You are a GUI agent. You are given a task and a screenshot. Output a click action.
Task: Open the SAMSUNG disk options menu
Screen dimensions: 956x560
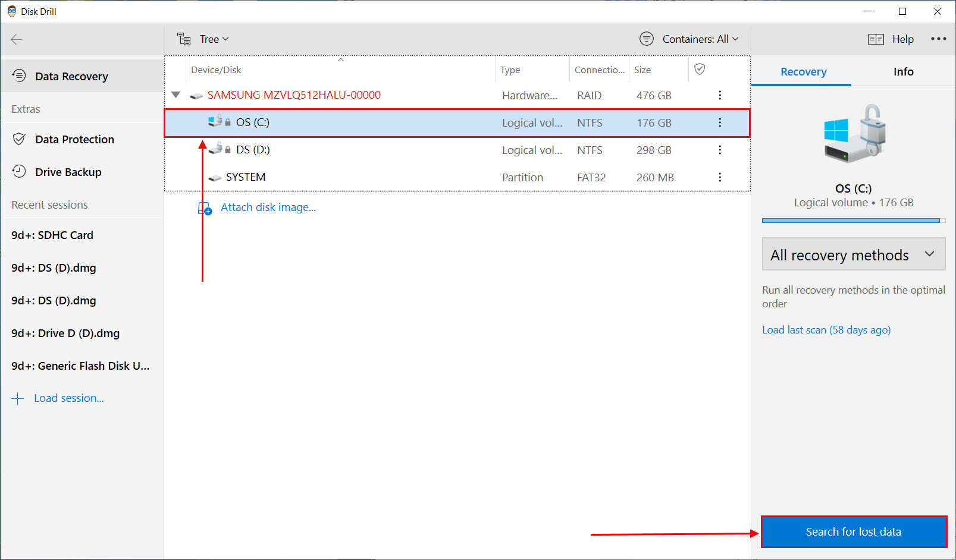720,95
